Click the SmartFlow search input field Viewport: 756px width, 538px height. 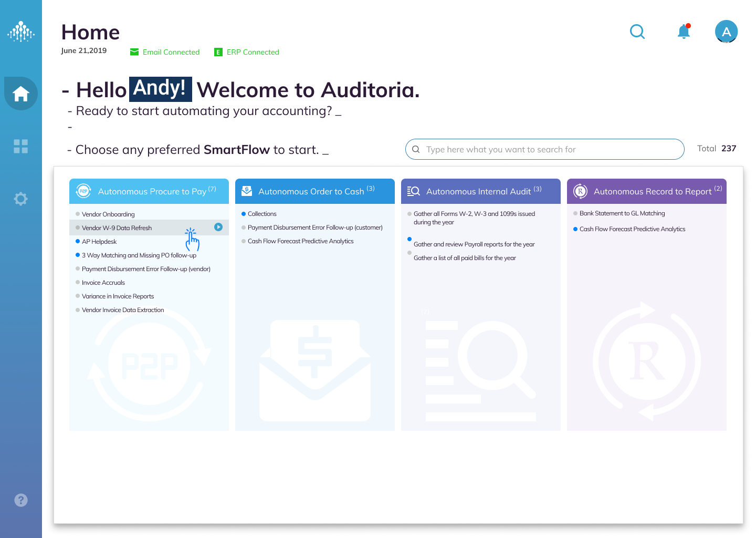point(544,149)
